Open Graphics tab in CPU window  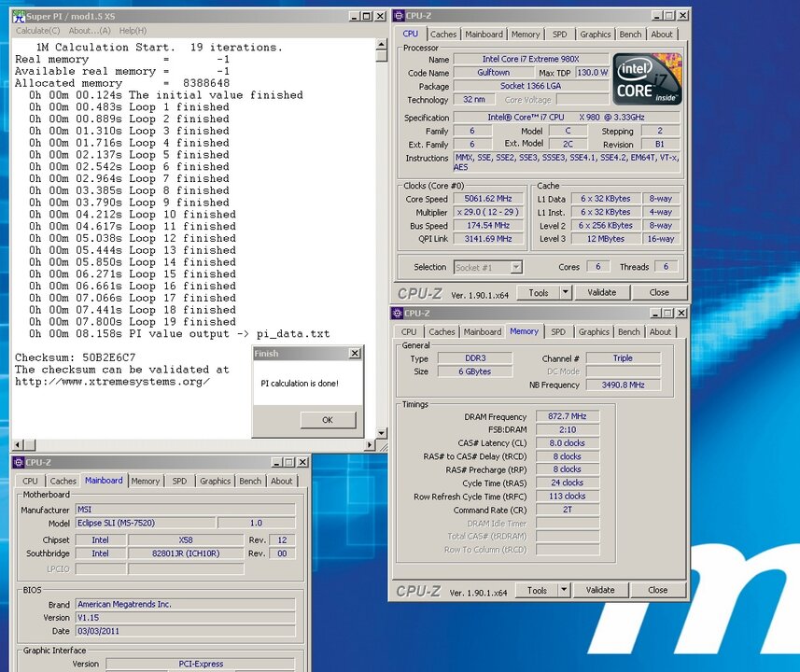[x=595, y=35]
